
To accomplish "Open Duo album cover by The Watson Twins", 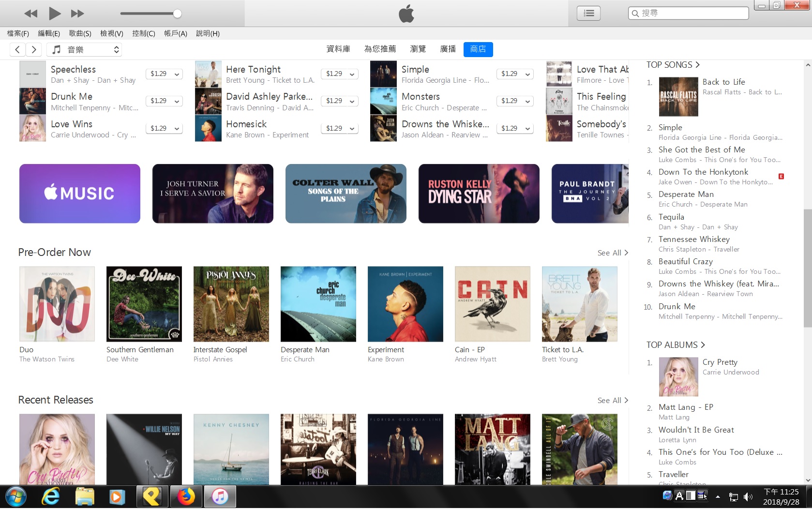I will point(57,304).
